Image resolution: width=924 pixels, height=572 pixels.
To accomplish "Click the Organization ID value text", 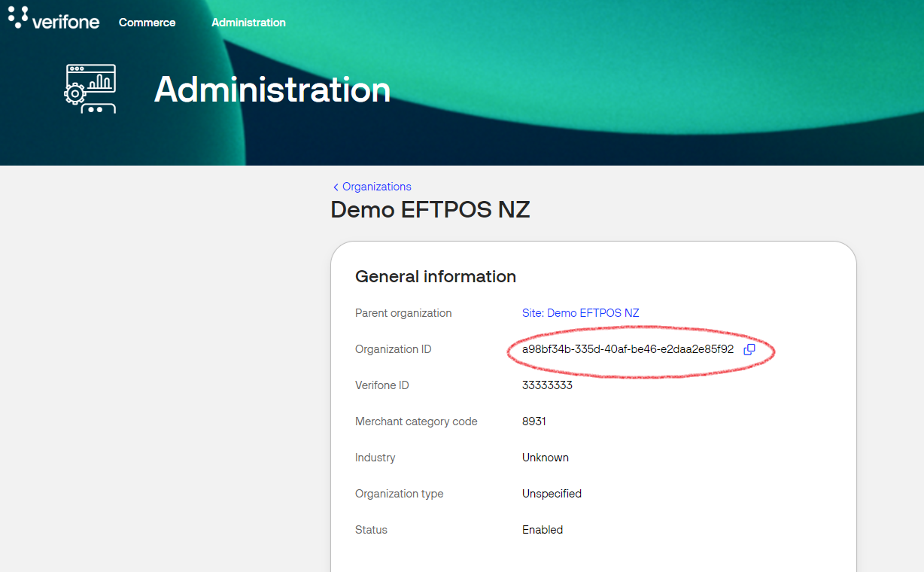I will click(628, 349).
